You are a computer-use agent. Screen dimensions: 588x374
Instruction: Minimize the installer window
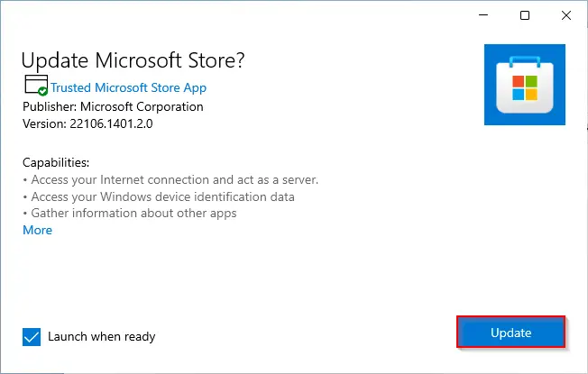pyautogui.click(x=483, y=15)
